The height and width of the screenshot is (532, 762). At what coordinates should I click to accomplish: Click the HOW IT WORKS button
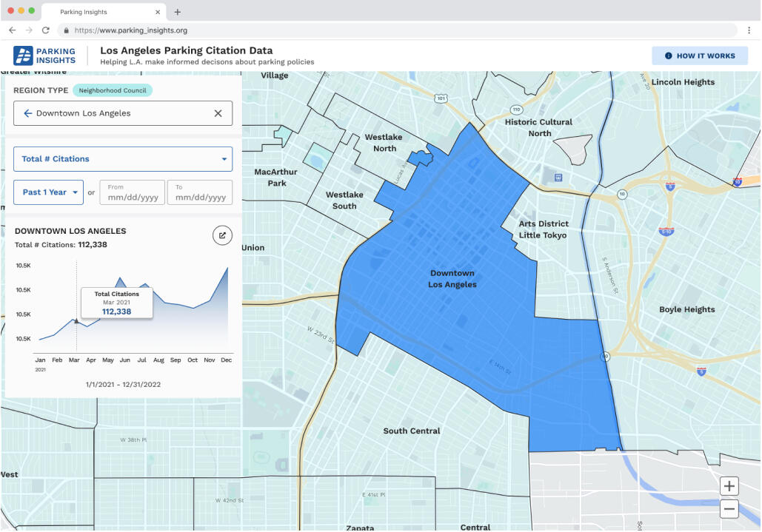point(699,55)
